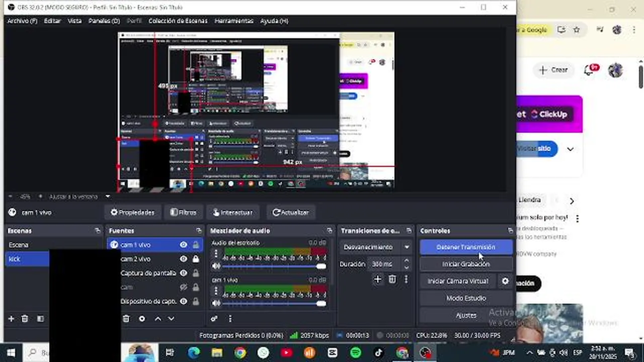
Task: Delete selected scene with trash icon
Action: click(25, 319)
